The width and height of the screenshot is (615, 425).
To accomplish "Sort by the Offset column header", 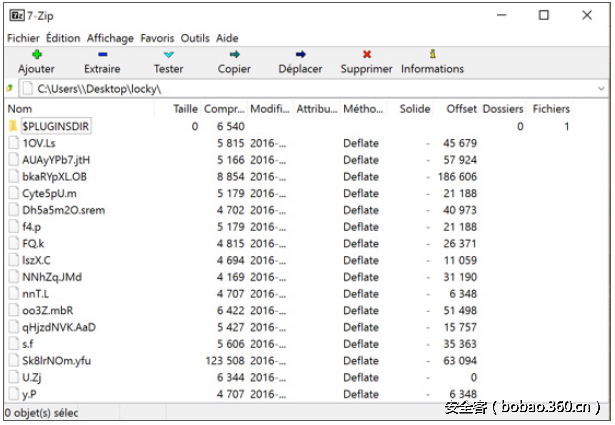I will point(461,109).
